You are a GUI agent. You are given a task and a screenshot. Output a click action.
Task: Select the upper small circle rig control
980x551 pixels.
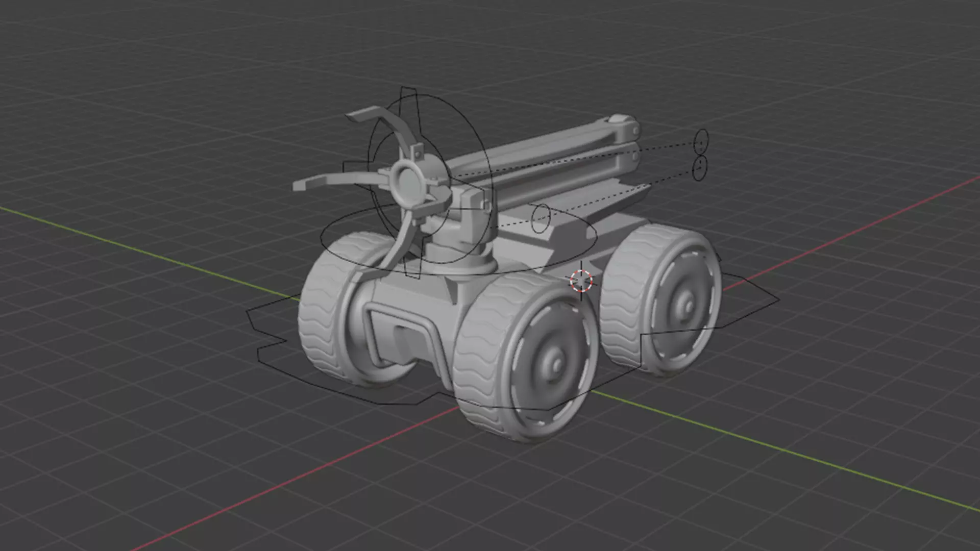701,141
